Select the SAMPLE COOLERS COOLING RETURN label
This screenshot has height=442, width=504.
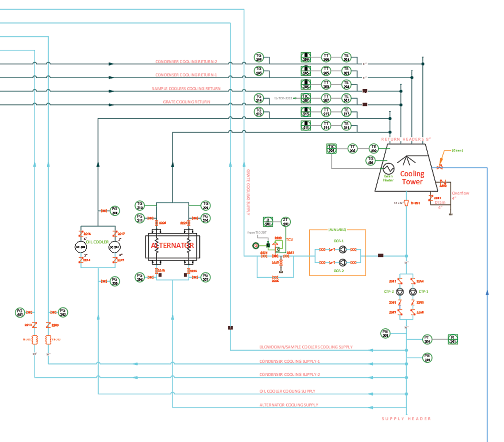coord(186,89)
